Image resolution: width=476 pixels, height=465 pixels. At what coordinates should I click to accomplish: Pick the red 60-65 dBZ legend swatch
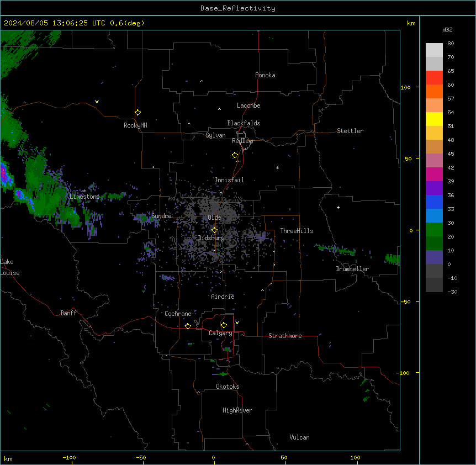pos(434,78)
